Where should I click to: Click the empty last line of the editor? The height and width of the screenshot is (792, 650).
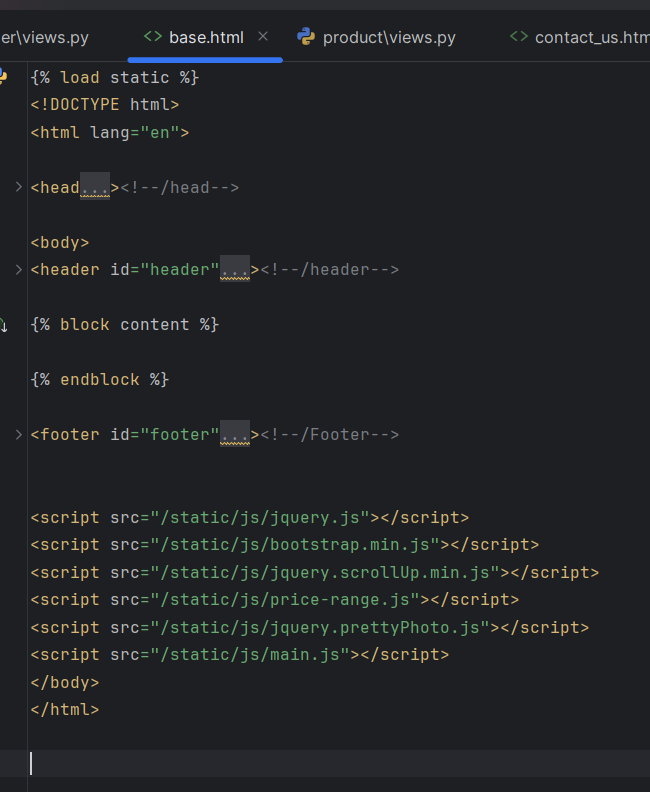[200, 763]
